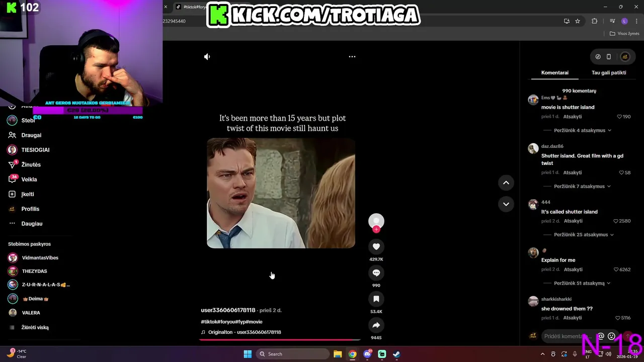Bookmark this page with Chrome star icon

pos(578,21)
